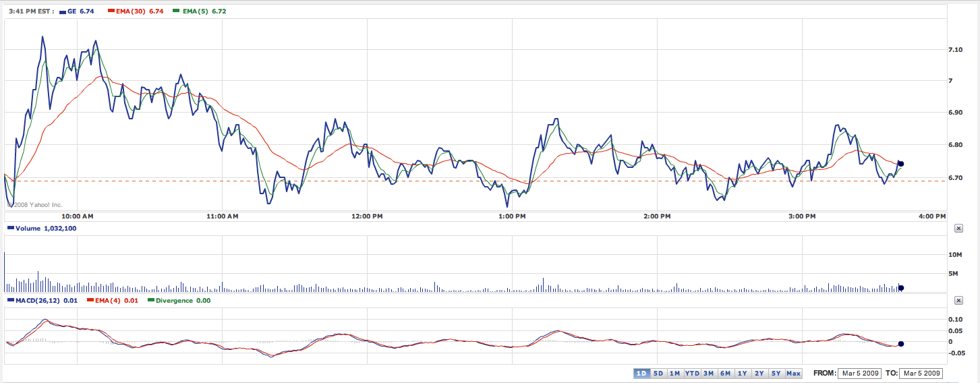The width and height of the screenshot is (980, 383).
Task: Choose the YTD range button
Action: (x=692, y=374)
